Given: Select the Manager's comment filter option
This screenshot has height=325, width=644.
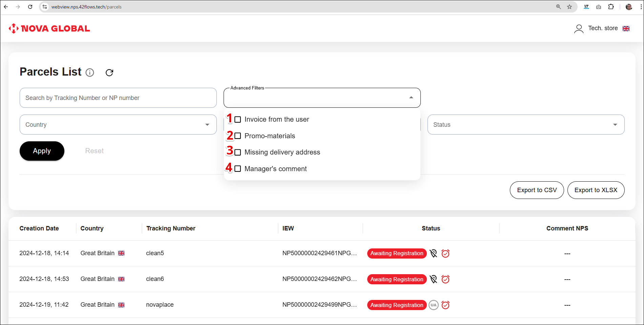Looking at the screenshot, I should click(x=238, y=169).
